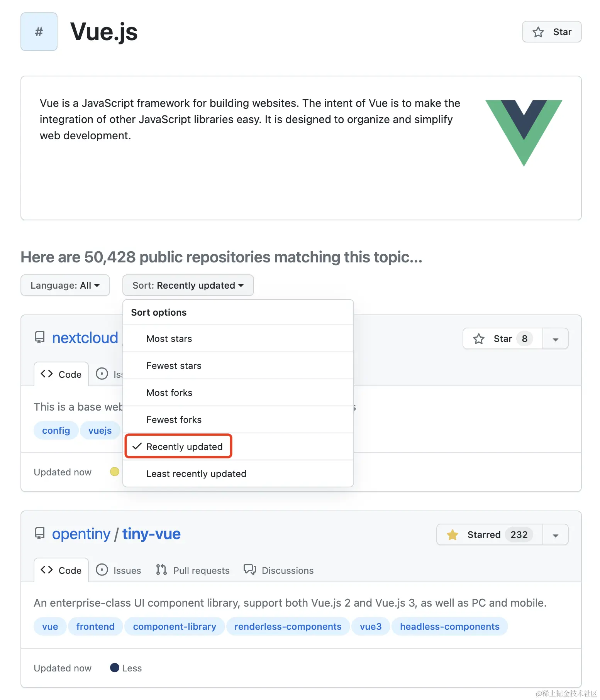The image size is (600, 700).
Task: Expand the caret next to Star 8
Action: click(x=555, y=338)
